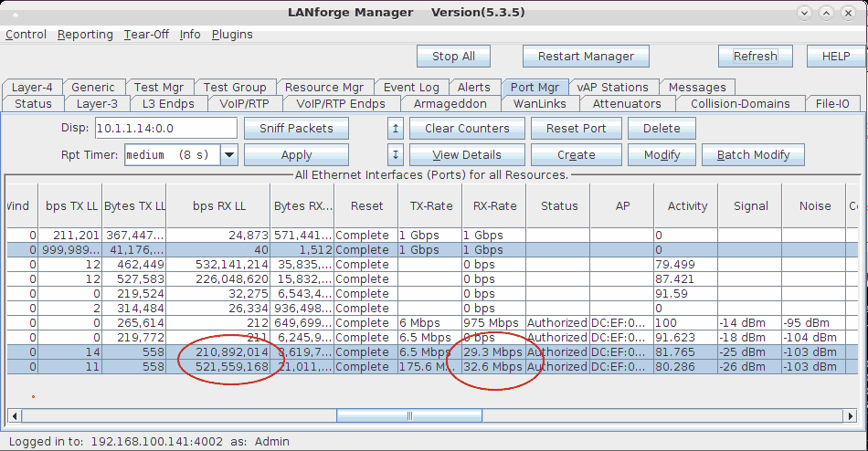
Task: Select the cell showing 226,048,620
Action: 218,278
